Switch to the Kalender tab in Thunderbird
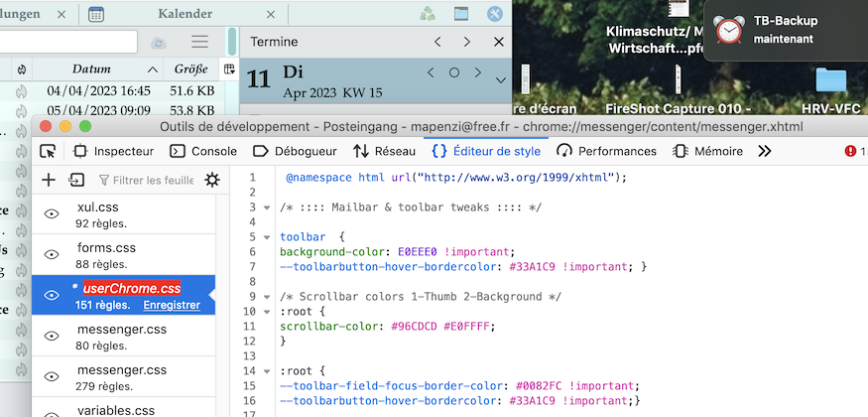Screen dimensions: 868x417 click(x=185, y=14)
